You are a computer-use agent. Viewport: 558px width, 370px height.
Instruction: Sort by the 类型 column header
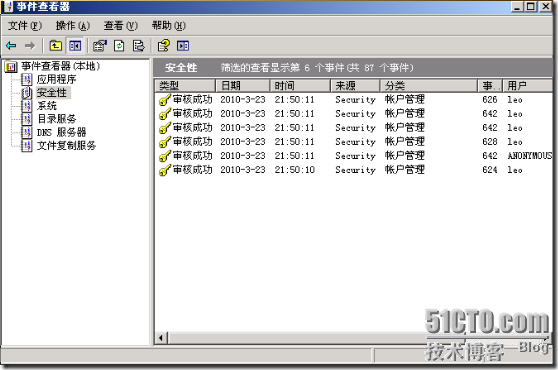(185, 86)
